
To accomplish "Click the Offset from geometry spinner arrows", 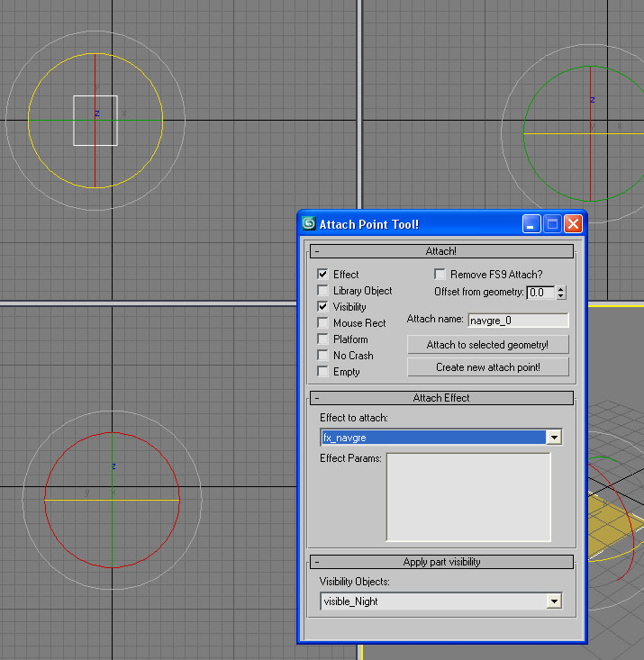I will click(561, 293).
